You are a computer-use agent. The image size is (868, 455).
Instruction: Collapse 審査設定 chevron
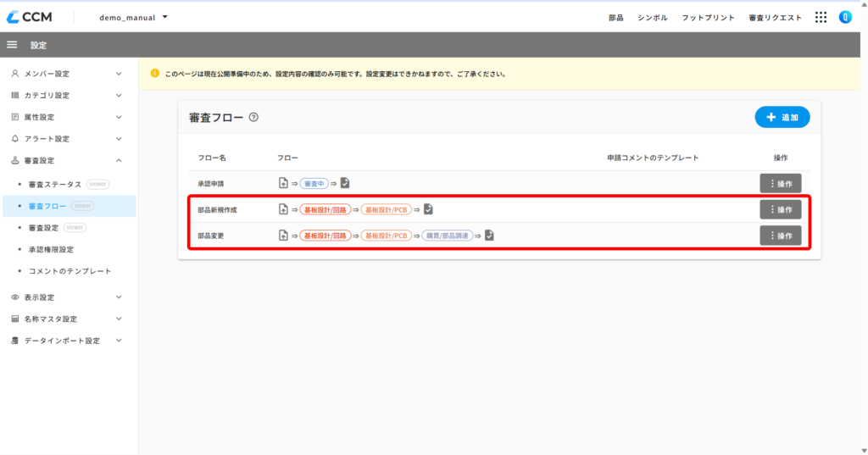pos(119,160)
